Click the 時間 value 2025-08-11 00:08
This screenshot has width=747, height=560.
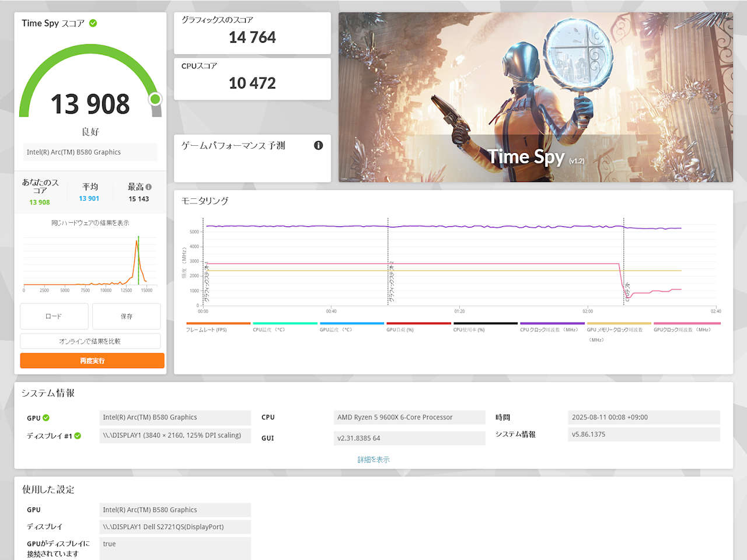644,418
